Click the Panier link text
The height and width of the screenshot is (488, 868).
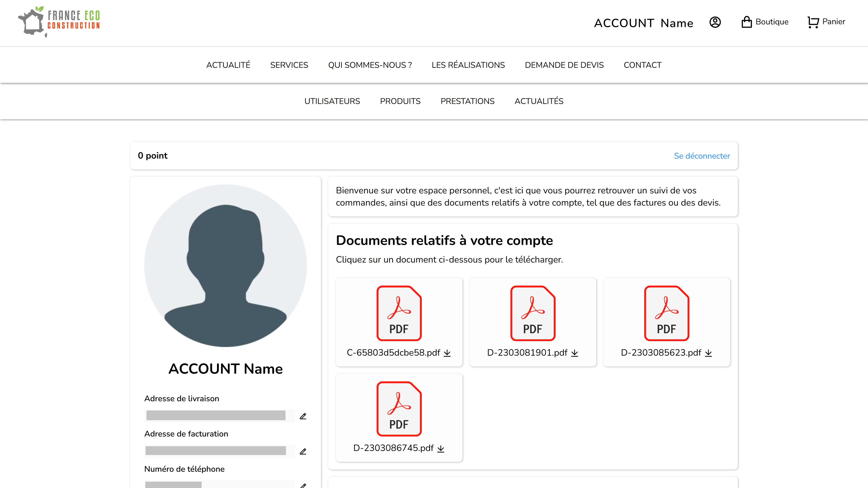(834, 21)
